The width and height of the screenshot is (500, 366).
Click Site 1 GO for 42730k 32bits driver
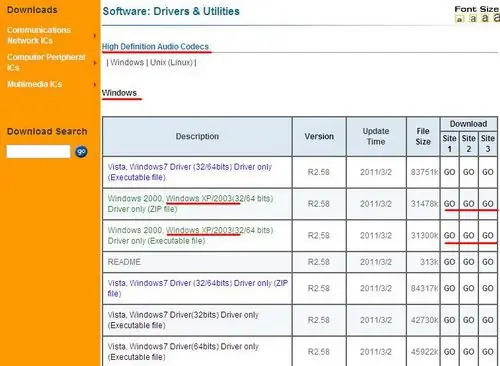click(449, 320)
